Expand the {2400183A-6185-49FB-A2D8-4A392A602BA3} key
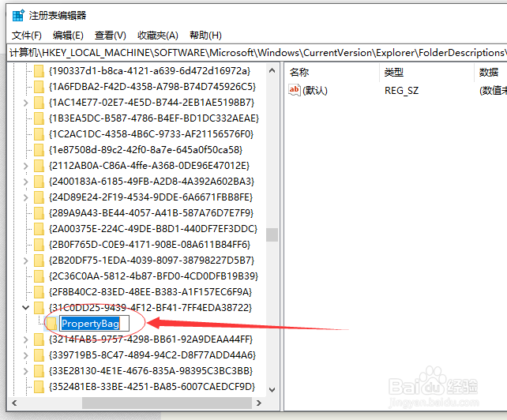 25,182
